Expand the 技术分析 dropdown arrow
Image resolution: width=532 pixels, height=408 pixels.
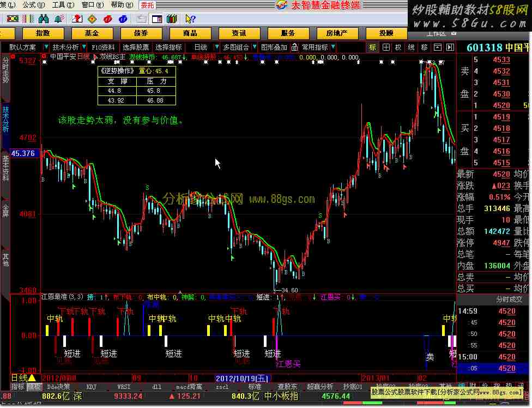pyautogui.click(x=84, y=47)
